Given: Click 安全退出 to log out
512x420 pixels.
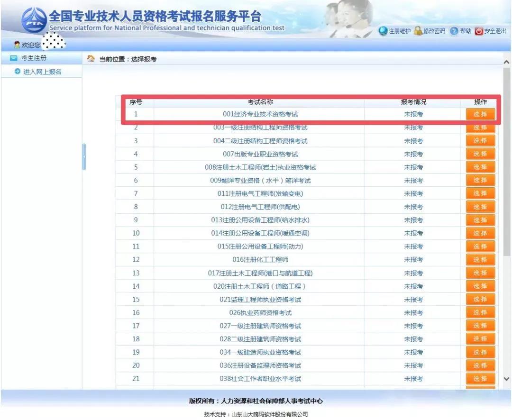Looking at the screenshot, I should pyautogui.click(x=495, y=31).
